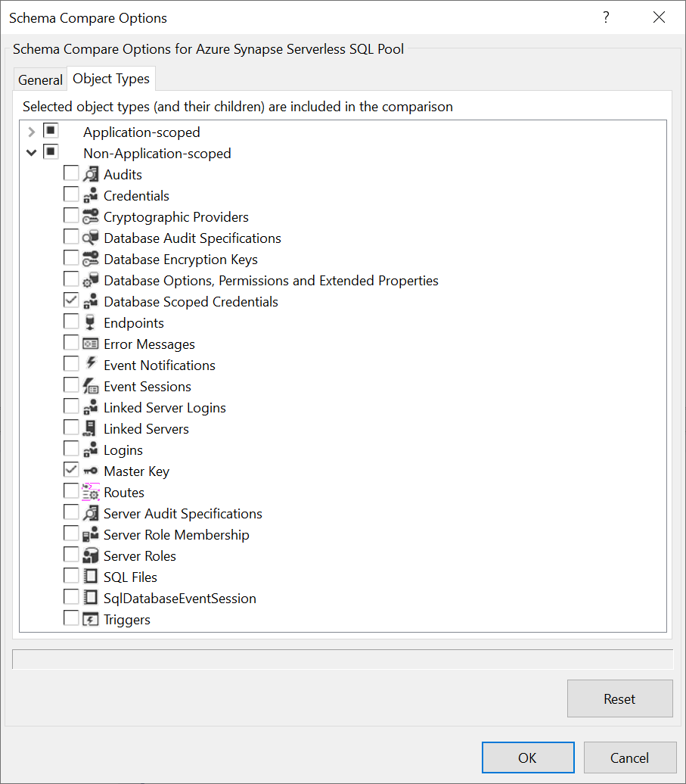Click the Logins icon
The image size is (686, 784).
point(91,450)
